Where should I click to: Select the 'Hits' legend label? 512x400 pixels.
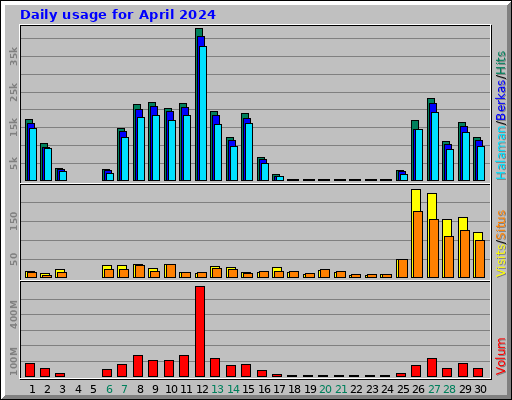[501, 63]
